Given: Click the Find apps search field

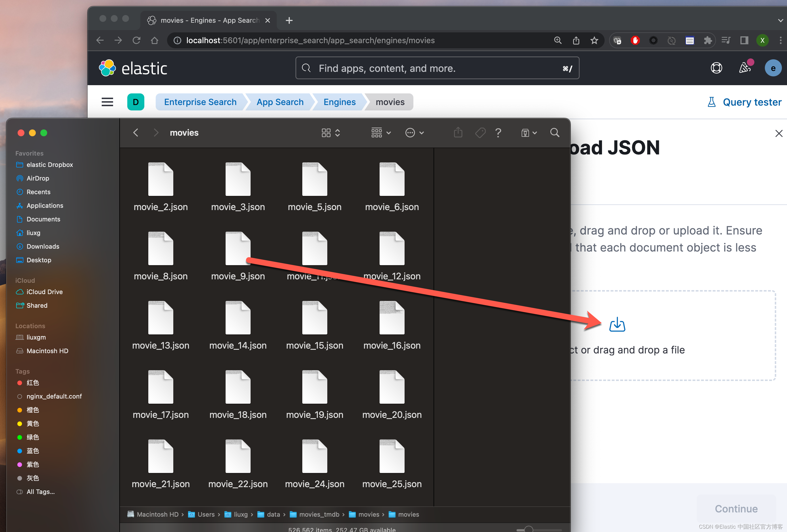Looking at the screenshot, I should pyautogui.click(x=437, y=68).
